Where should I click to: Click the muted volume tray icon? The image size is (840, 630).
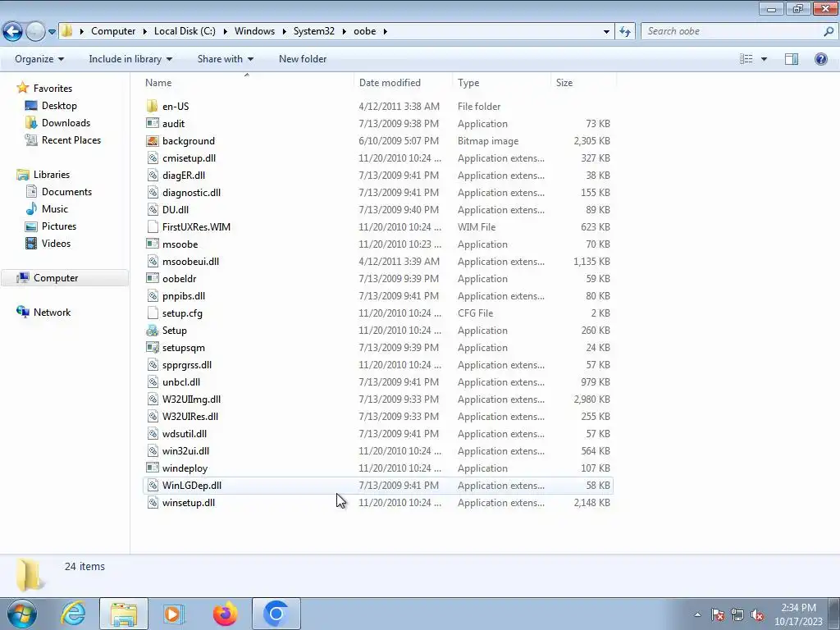click(756, 614)
